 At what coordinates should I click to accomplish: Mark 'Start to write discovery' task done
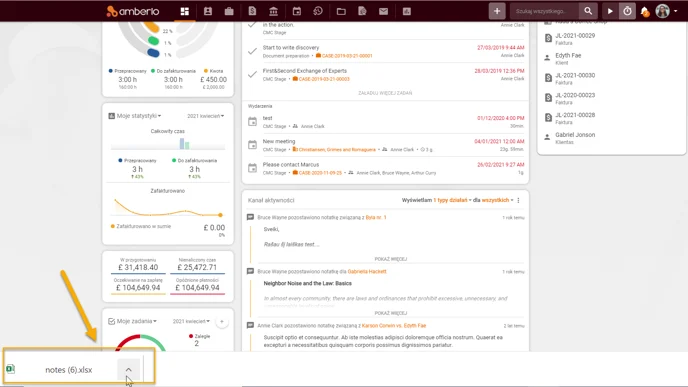(x=252, y=51)
